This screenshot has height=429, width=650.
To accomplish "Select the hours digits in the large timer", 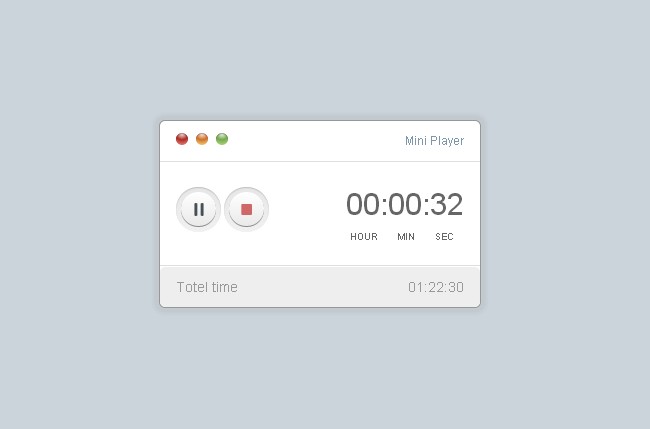I will point(363,204).
